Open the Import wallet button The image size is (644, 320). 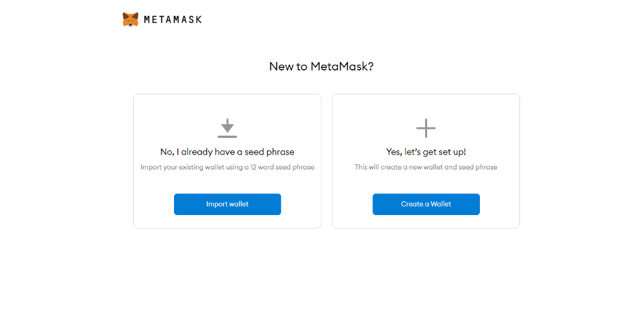[227, 204]
